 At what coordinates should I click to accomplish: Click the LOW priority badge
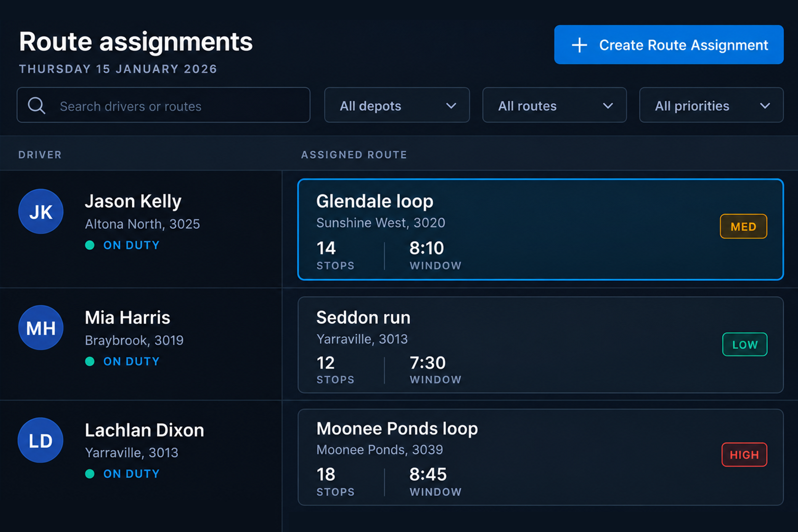745,344
